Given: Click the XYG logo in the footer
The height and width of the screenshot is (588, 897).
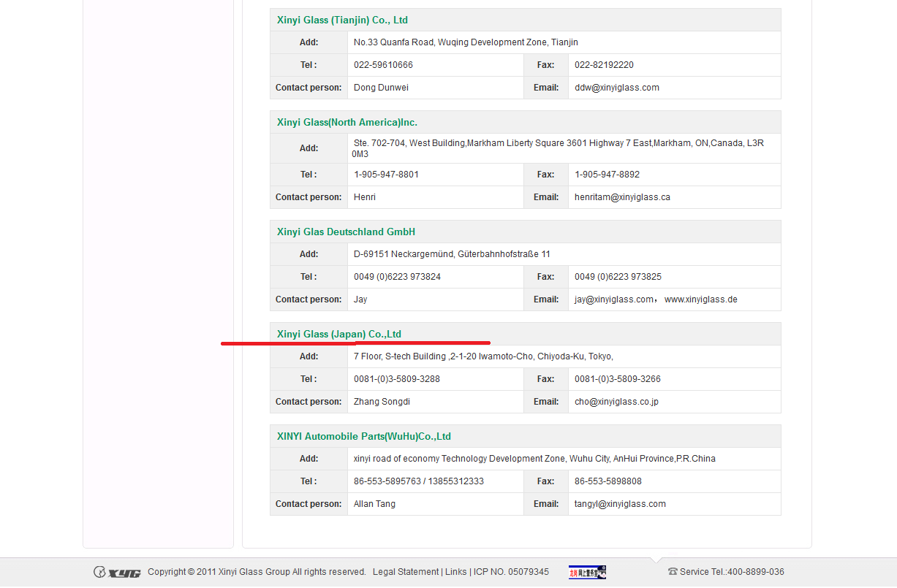Looking at the screenshot, I should pos(117,572).
